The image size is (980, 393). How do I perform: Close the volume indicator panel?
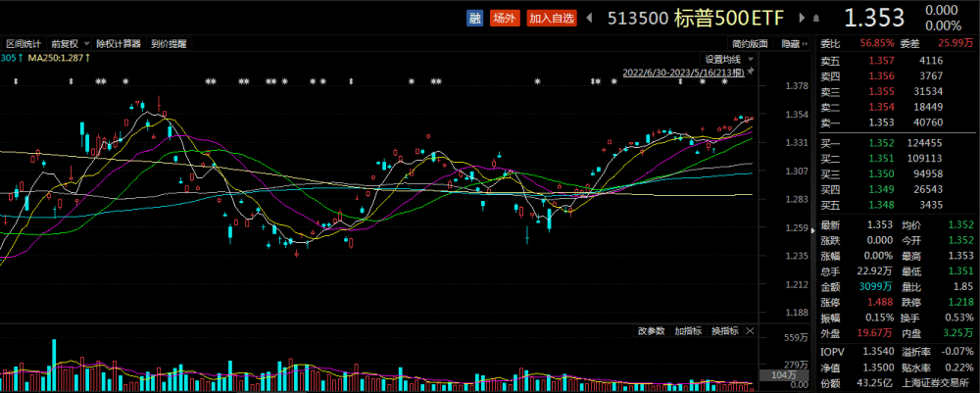(x=751, y=331)
